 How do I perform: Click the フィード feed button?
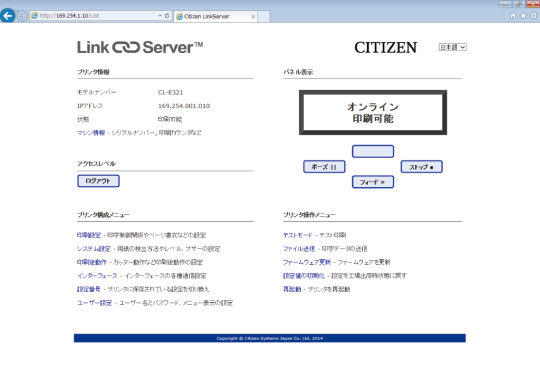373,182
